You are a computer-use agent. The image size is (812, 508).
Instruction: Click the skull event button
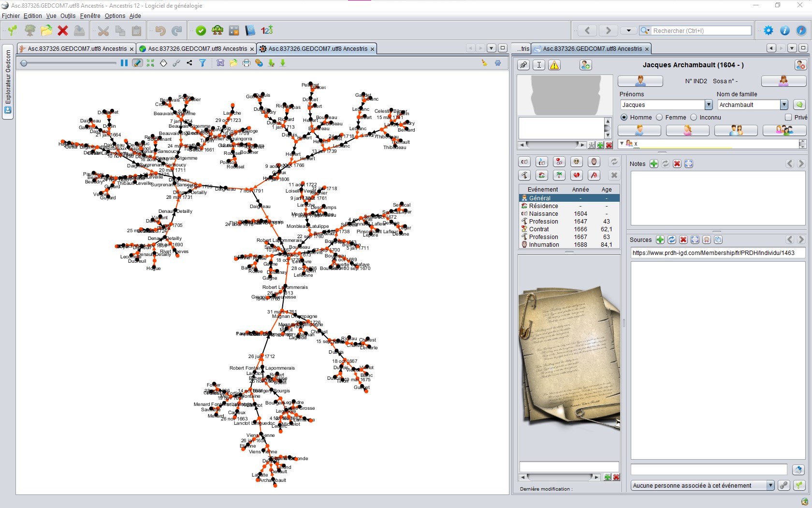pyautogui.click(x=576, y=162)
